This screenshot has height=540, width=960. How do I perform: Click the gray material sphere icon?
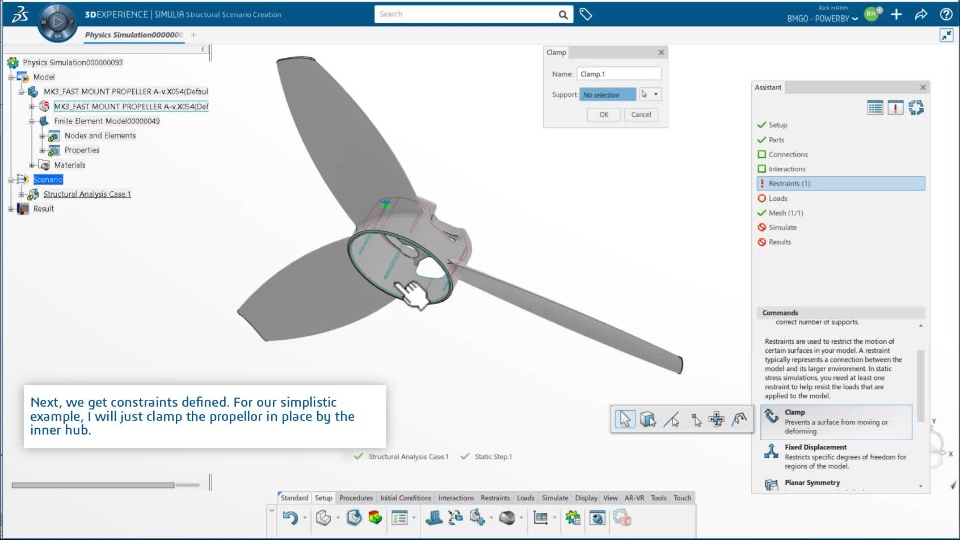coord(507,518)
